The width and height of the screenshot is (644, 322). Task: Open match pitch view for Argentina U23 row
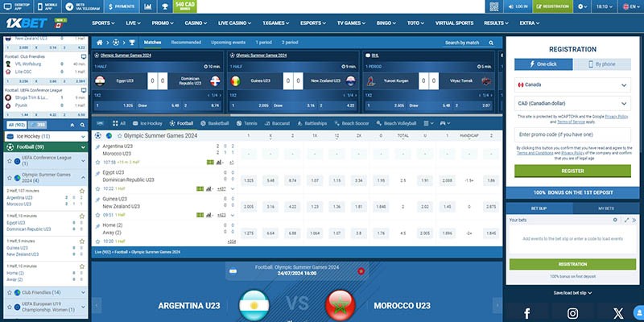point(210,163)
